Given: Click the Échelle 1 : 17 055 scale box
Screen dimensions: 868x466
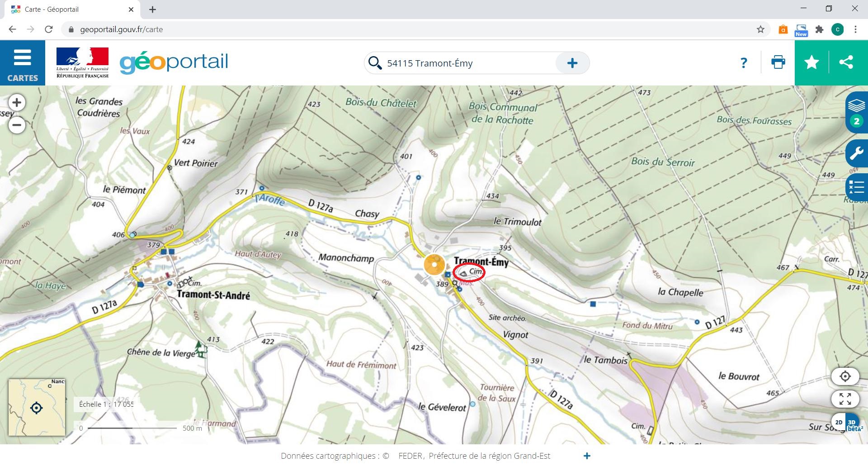Looking at the screenshot, I should pyautogui.click(x=104, y=404).
